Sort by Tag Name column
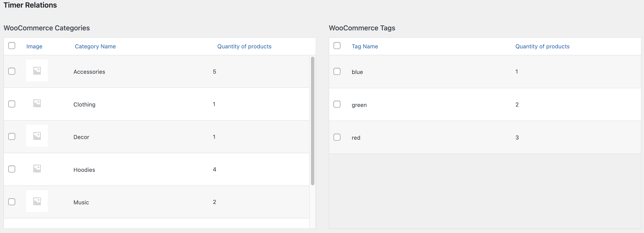 tap(365, 46)
